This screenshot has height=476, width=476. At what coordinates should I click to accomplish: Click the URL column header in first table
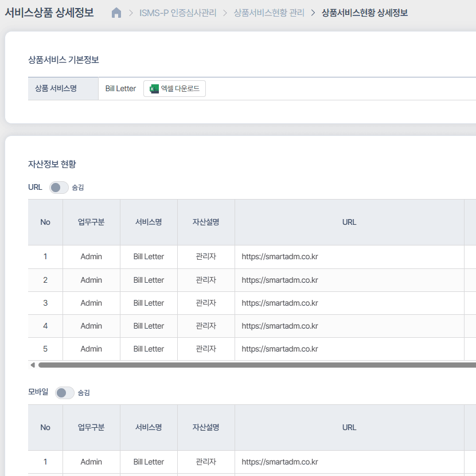point(349,223)
